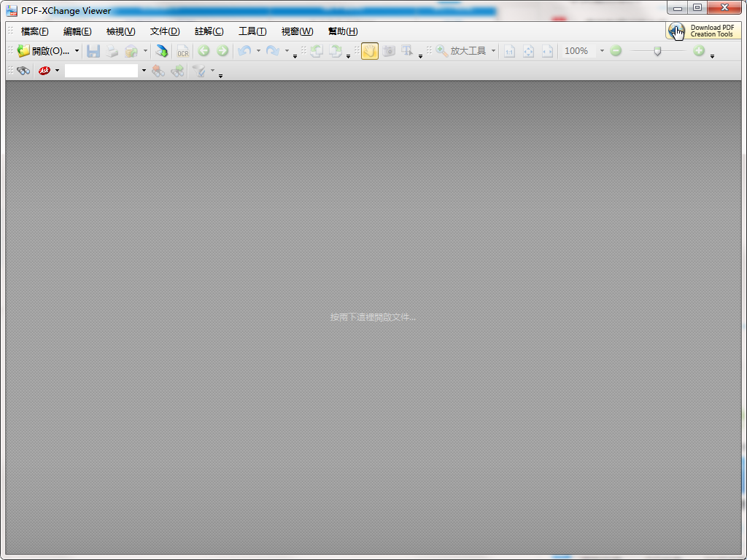747x560 pixels.
Task: Open Zoom toolbar overflow options arrow
Action: click(x=712, y=57)
